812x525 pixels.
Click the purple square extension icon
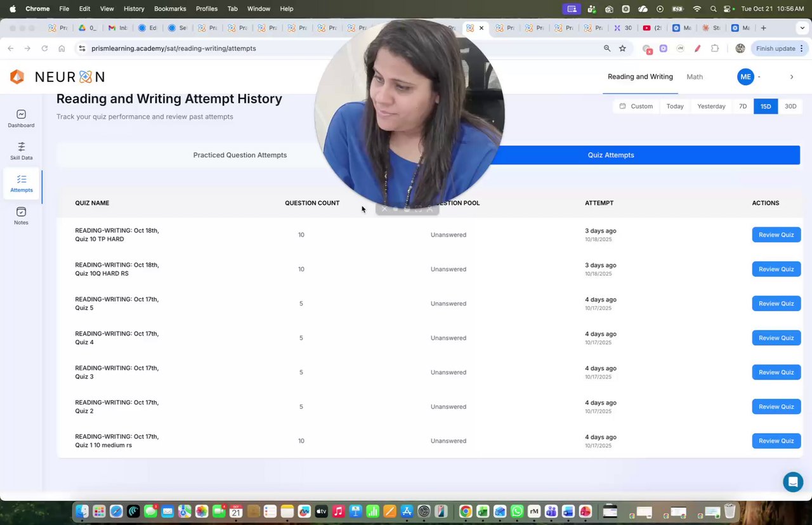point(664,48)
